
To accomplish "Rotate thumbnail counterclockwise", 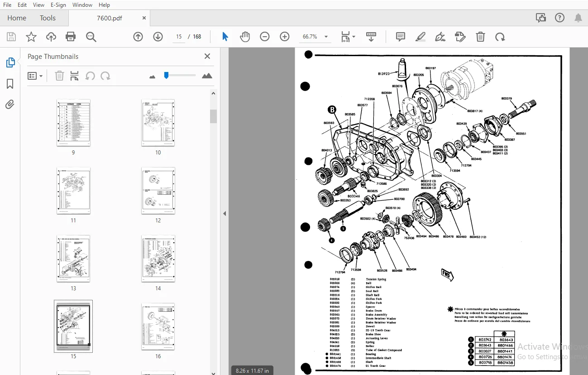I will tap(90, 76).
